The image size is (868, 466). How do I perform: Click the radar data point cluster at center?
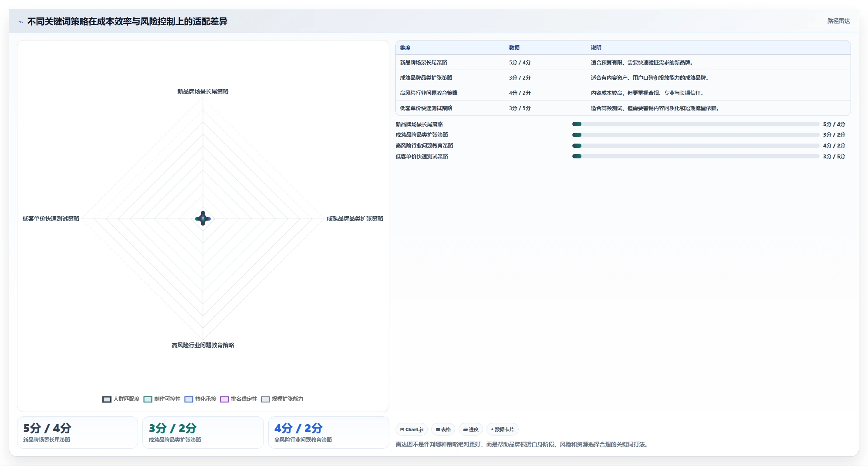pyautogui.click(x=203, y=218)
